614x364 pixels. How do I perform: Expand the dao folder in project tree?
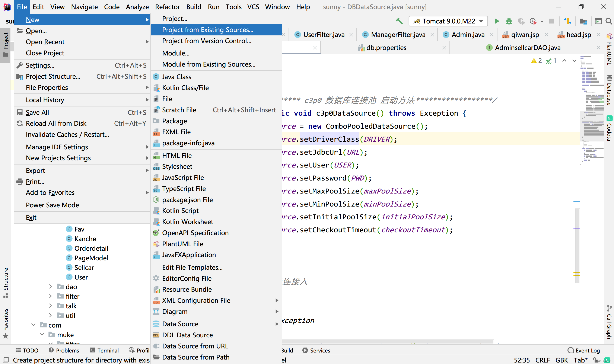click(50, 287)
